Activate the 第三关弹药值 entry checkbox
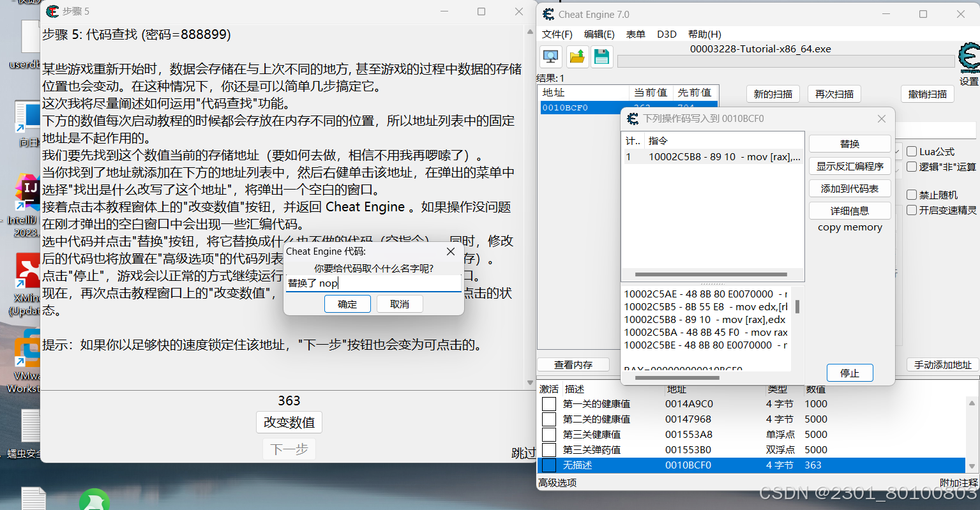 point(549,450)
